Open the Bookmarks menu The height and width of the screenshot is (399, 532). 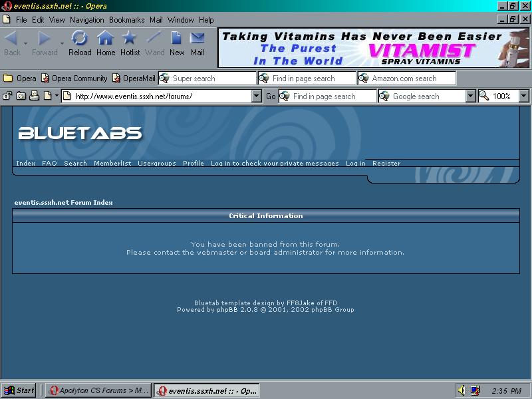coord(126,20)
